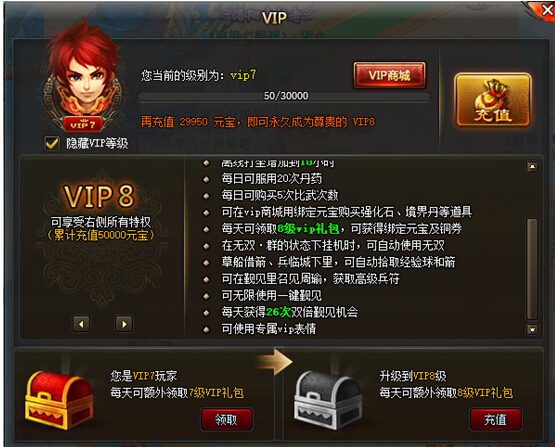The image size is (555, 447).
Task: Click the privileges list scrollbar thumb
Action: pyautogui.click(x=532, y=269)
